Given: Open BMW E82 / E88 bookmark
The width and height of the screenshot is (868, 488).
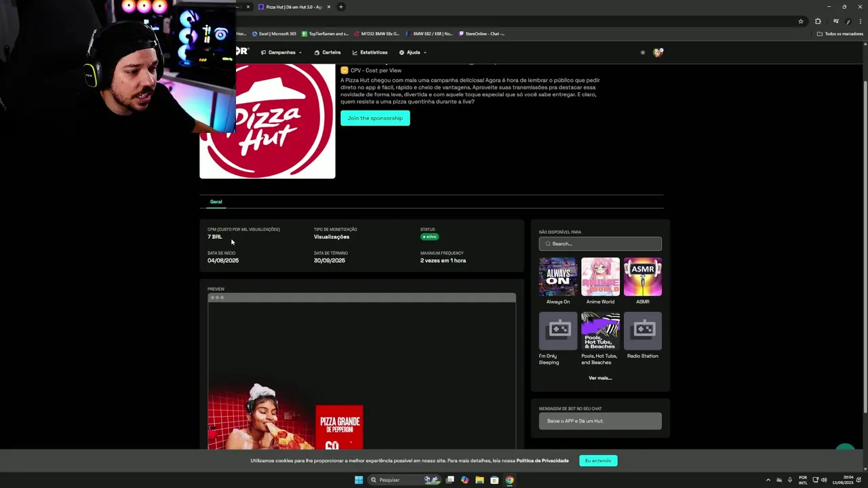Looking at the screenshot, I should 429,33.
